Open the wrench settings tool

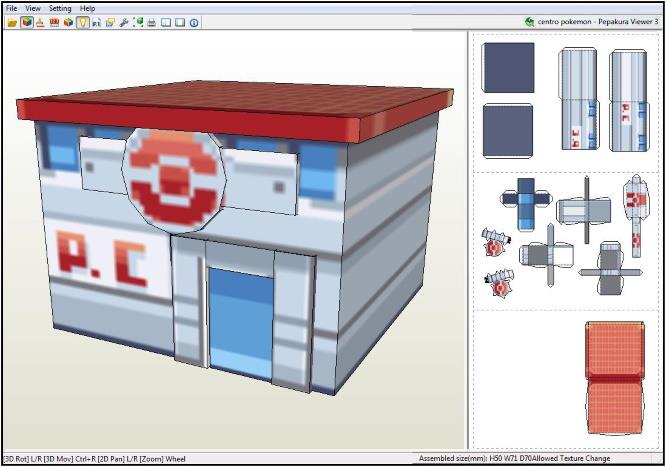[x=124, y=23]
